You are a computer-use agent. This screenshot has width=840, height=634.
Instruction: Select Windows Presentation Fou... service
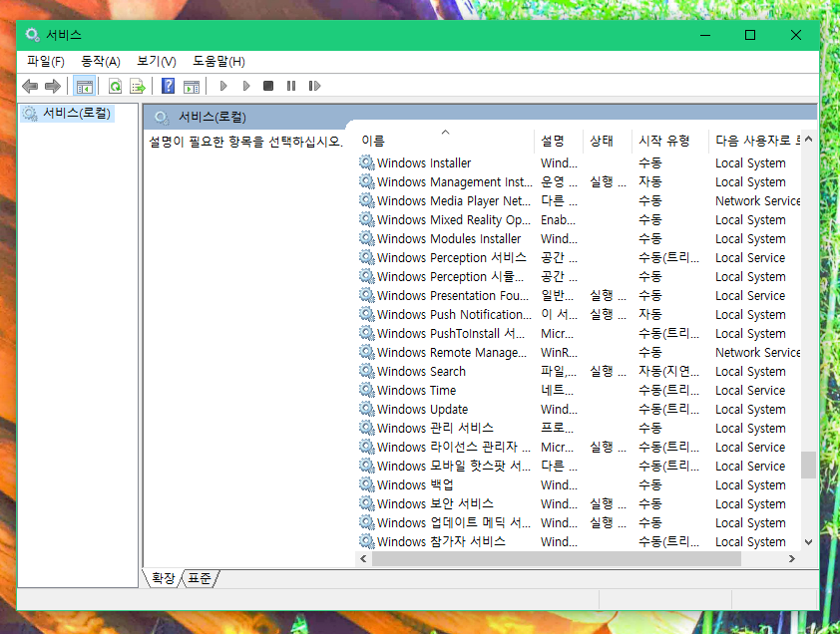580,296
